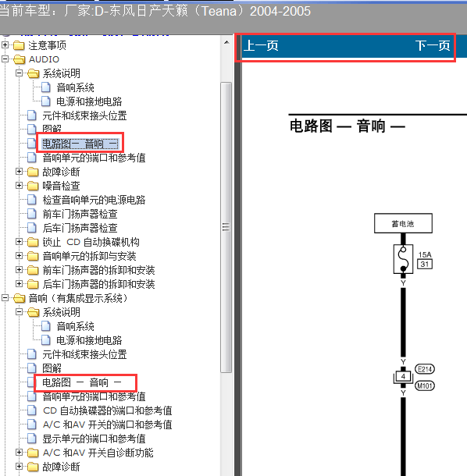
Task: Click 蓄电池 box in circuit diagram
Action: [x=403, y=223]
